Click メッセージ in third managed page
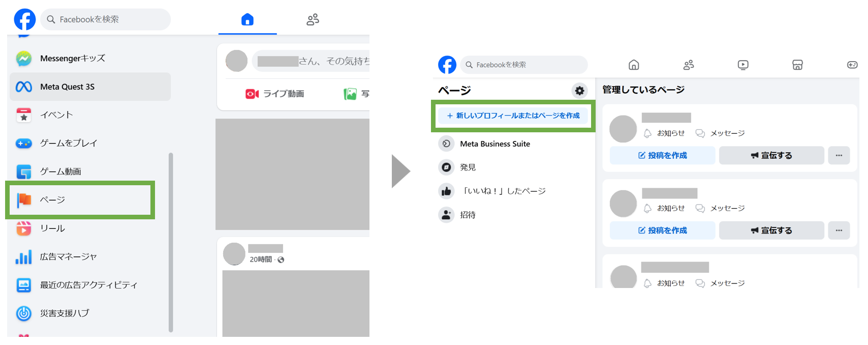The height and width of the screenshot is (345, 868). (x=720, y=283)
